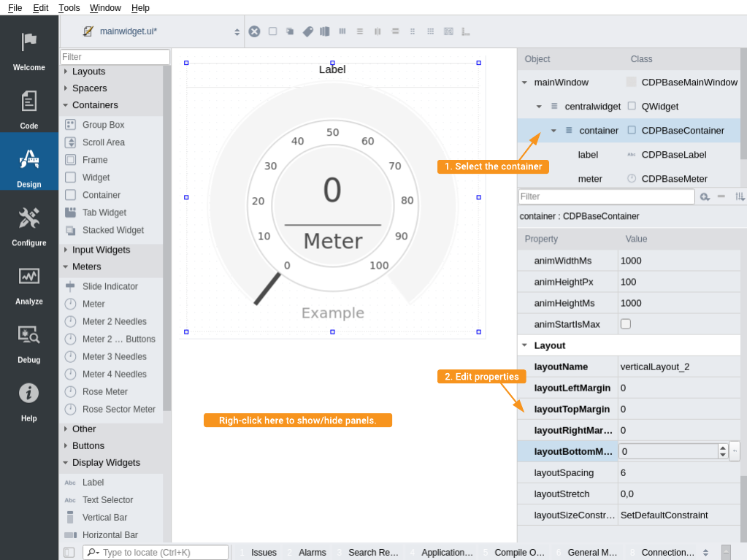Viewport: 747px width, 560px height.
Task: Collapse the Layout property group
Action: (524, 345)
